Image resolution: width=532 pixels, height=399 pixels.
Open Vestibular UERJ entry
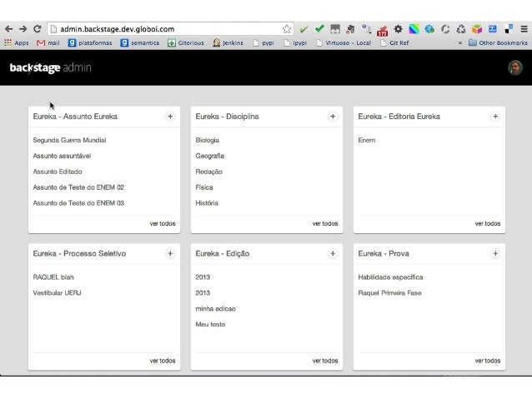click(x=57, y=293)
